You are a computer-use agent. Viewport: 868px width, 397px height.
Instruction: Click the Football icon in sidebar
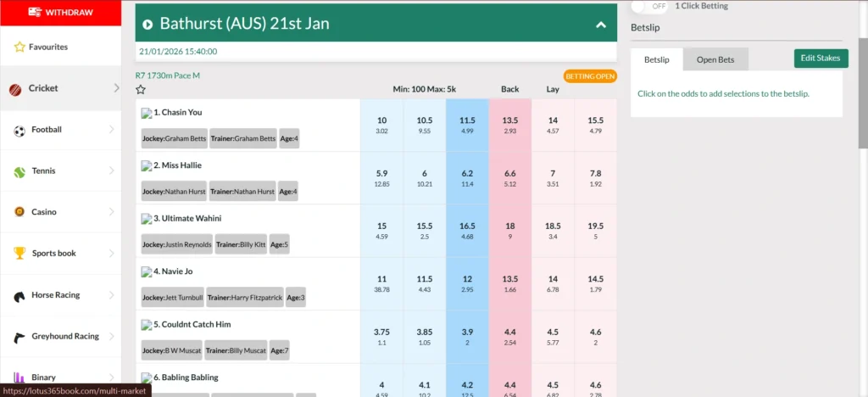click(19, 130)
